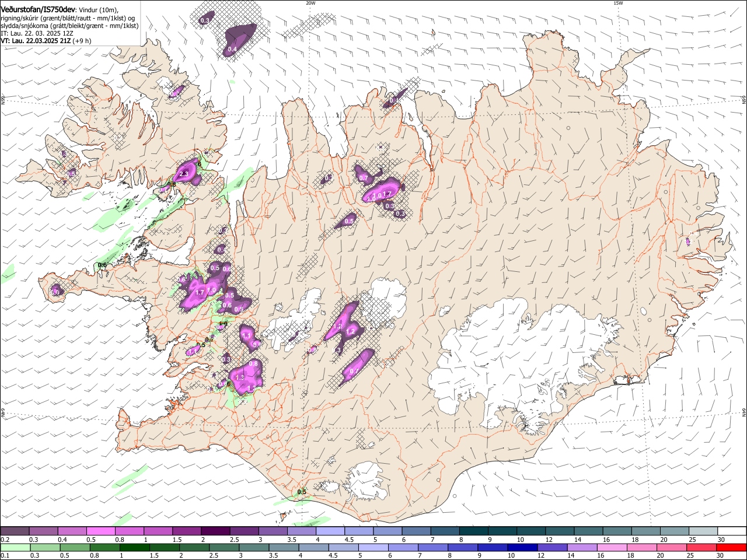Pick the darkest purple swatch between 2 and 2.5

[x=215, y=531]
